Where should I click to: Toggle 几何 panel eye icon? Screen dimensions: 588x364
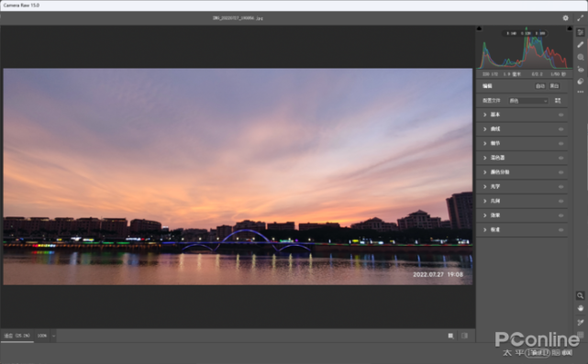click(x=561, y=202)
